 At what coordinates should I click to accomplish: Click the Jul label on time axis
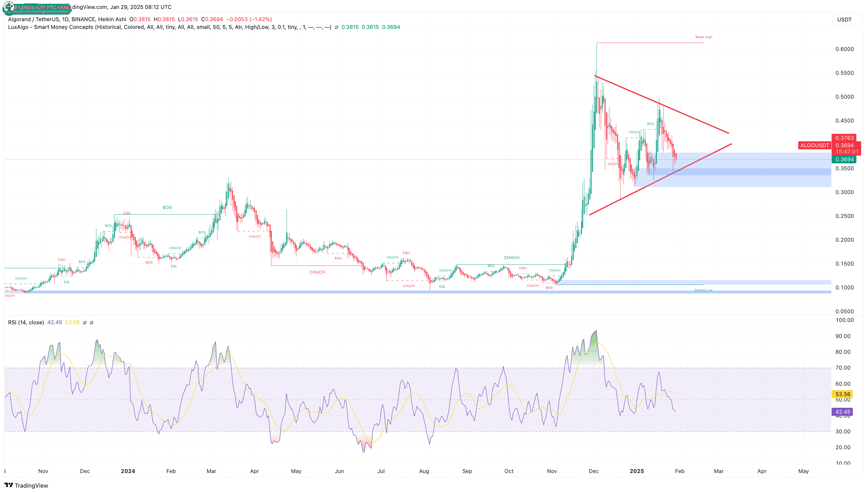[381, 471]
